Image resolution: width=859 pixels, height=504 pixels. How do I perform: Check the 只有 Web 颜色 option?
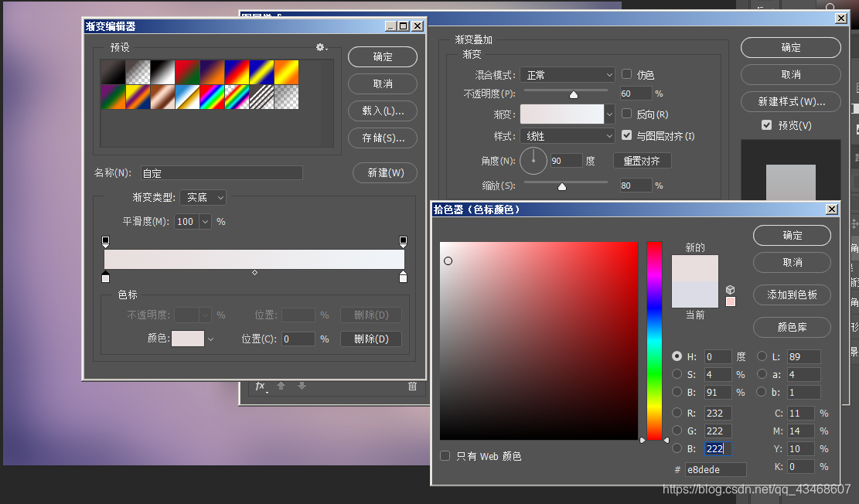tap(445, 456)
